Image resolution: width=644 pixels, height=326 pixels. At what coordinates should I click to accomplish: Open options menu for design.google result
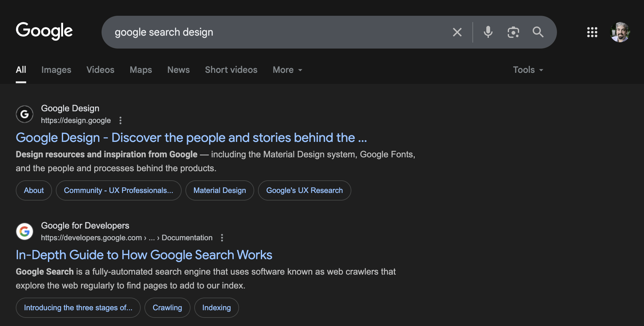coord(120,120)
